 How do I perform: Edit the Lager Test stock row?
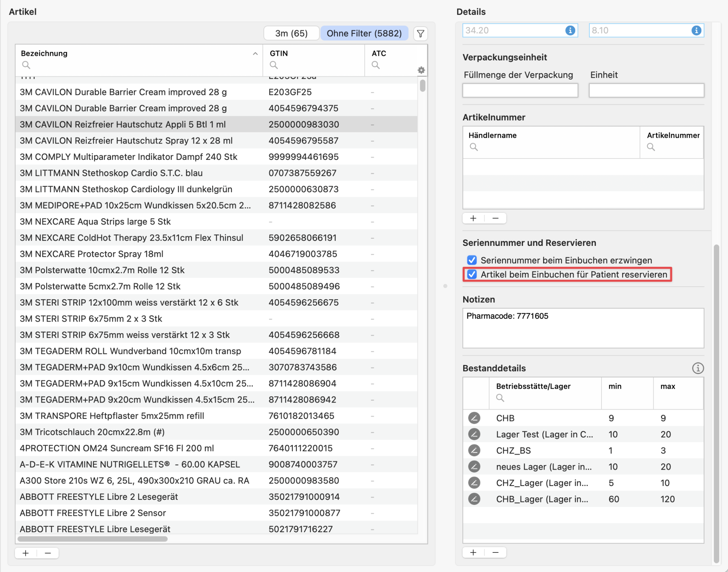474,434
